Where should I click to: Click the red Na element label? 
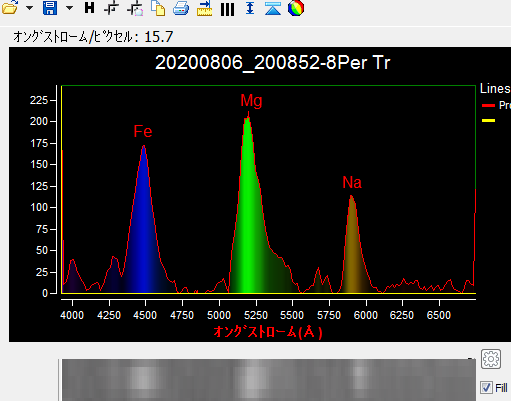click(352, 183)
